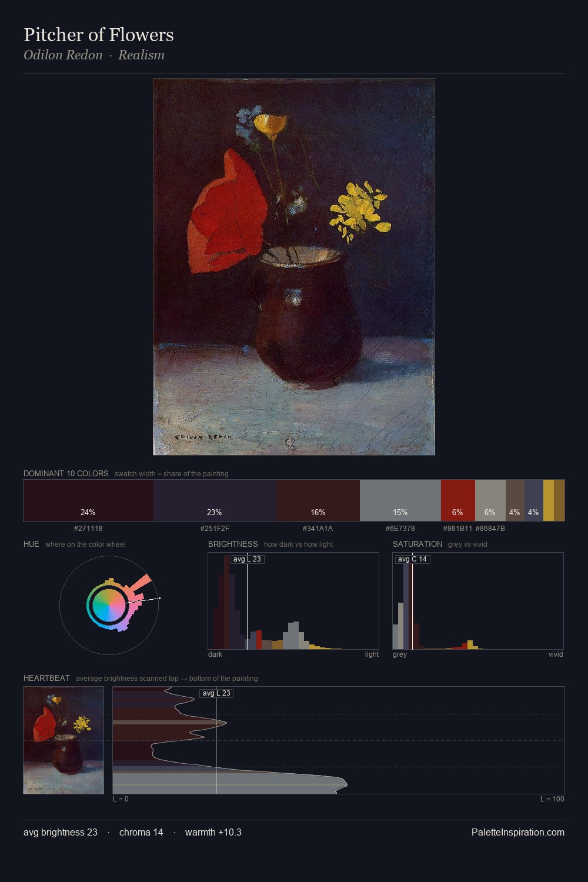
Task: Select the dark ochre swatch at the end of the palette
Action: [x=559, y=500]
